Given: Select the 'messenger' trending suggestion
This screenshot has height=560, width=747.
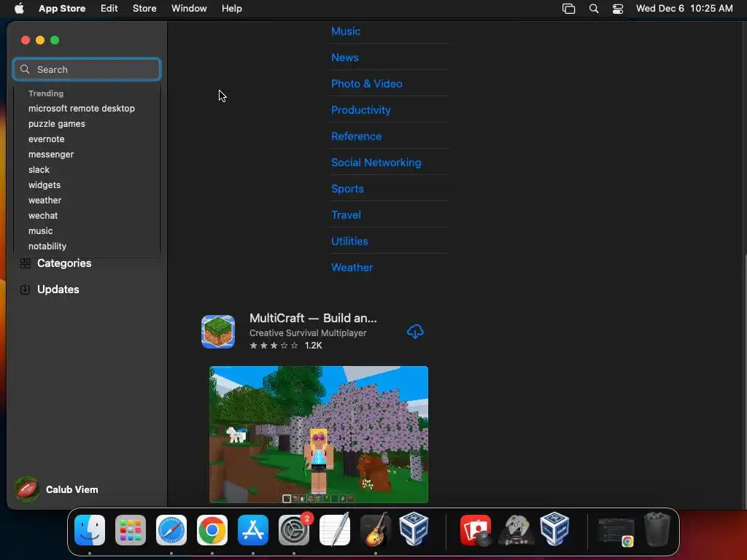Looking at the screenshot, I should (x=51, y=155).
